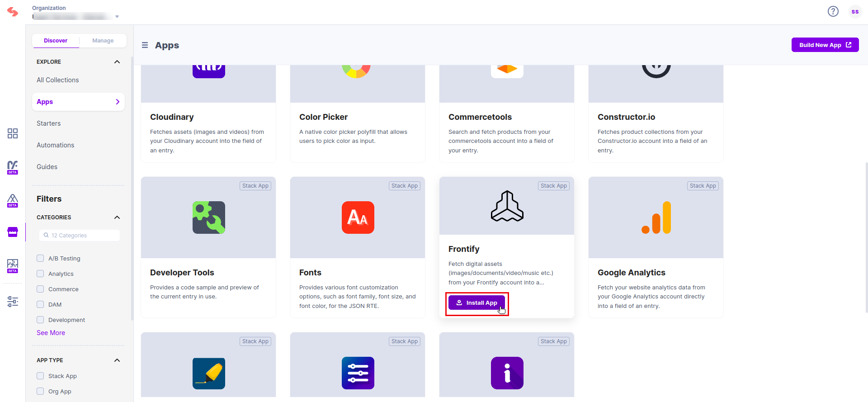The width and height of the screenshot is (868, 402).
Task: Select Apps in the Explore list
Action: (78, 102)
